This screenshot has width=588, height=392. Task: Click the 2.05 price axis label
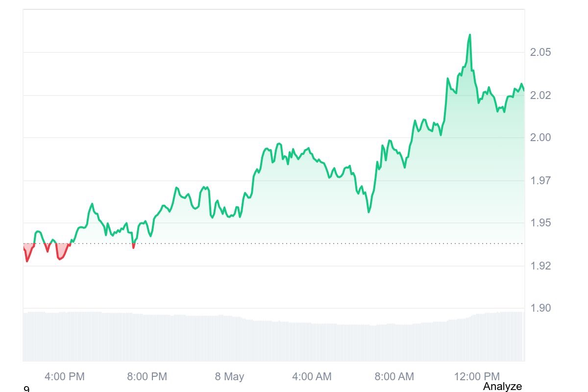[x=540, y=52]
